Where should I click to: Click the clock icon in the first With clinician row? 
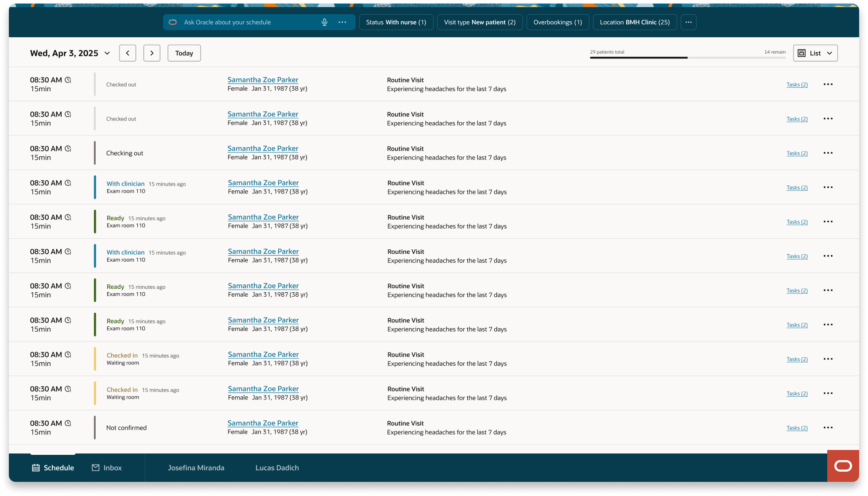pyautogui.click(x=68, y=183)
